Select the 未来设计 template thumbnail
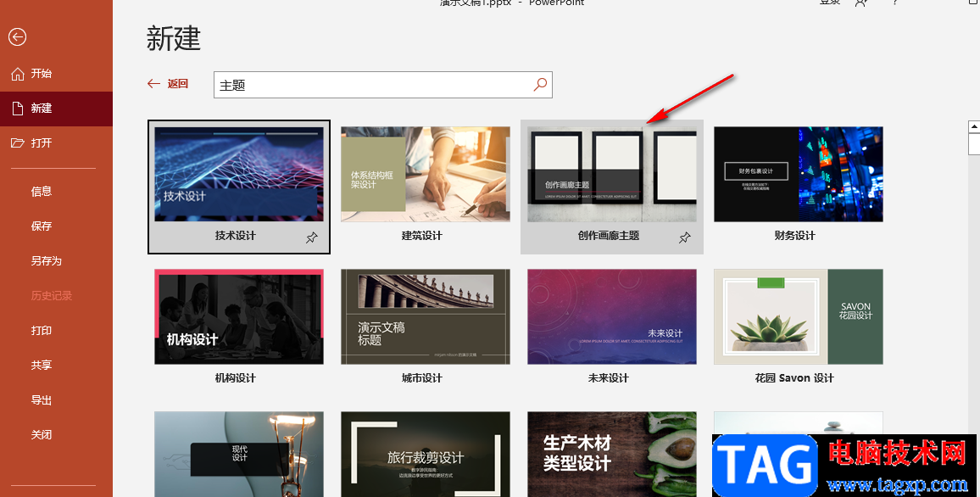 [x=612, y=317]
